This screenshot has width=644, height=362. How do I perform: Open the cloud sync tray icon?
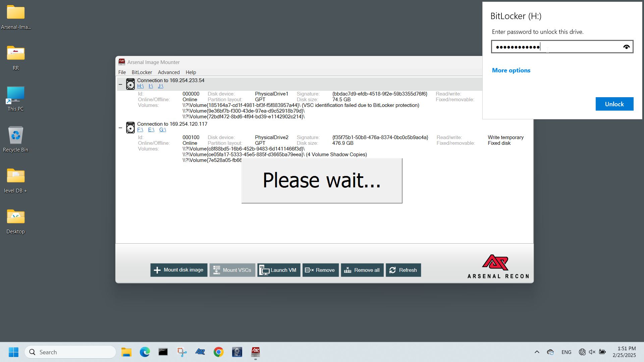pyautogui.click(x=550, y=352)
